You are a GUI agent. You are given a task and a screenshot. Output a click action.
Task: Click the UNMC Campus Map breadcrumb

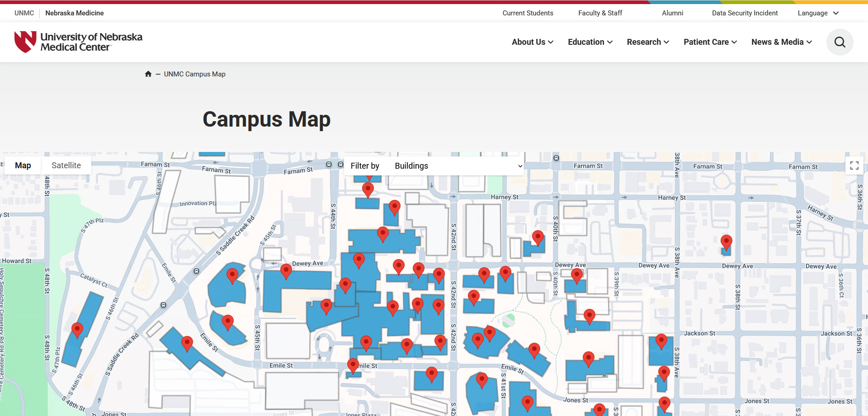[194, 74]
